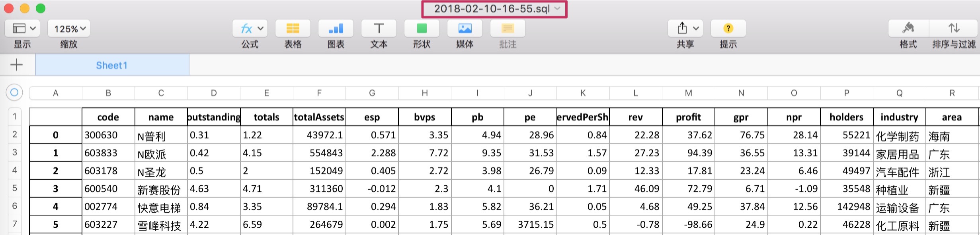Click the 'holders' header cell

click(847, 117)
